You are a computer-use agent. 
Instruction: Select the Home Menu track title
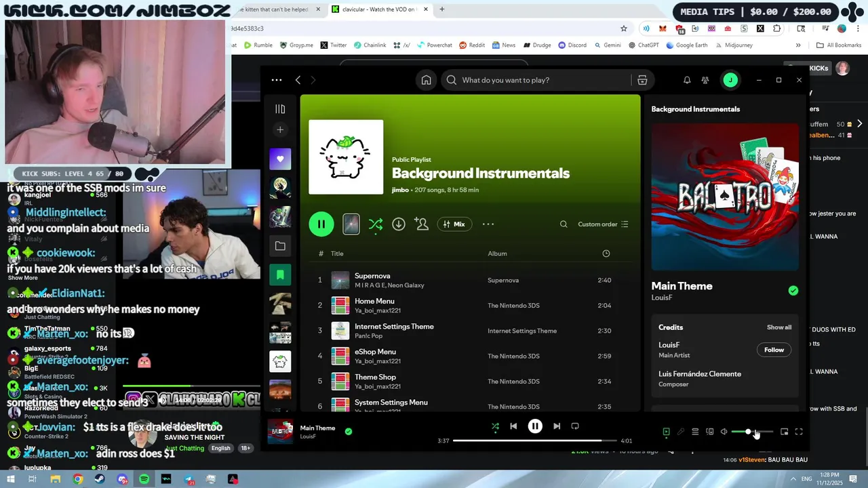pos(374,301)
